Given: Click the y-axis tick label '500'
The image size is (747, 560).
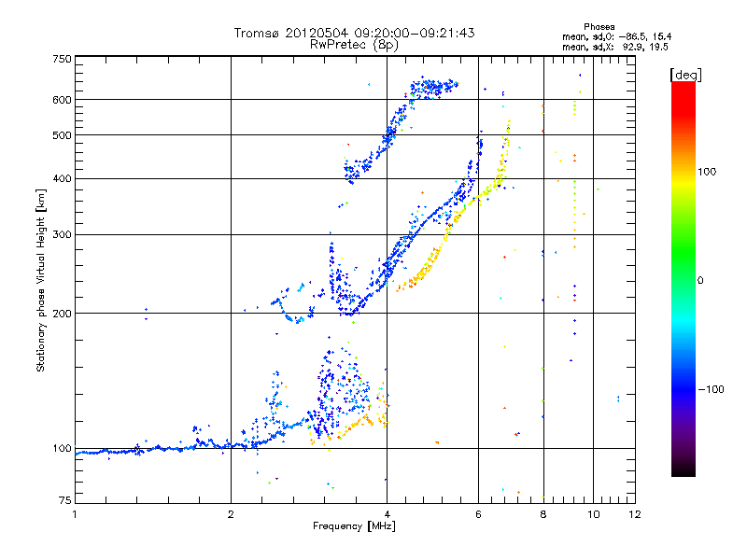Looking at the screenshot, I should pyautogui.click(x=62, y=135).
